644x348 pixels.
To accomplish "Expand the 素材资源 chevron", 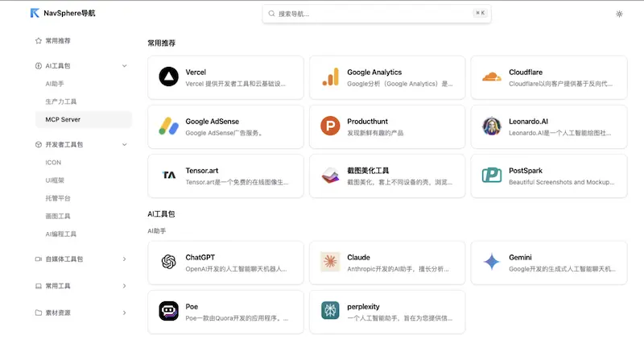I will (x=125, y=313).
